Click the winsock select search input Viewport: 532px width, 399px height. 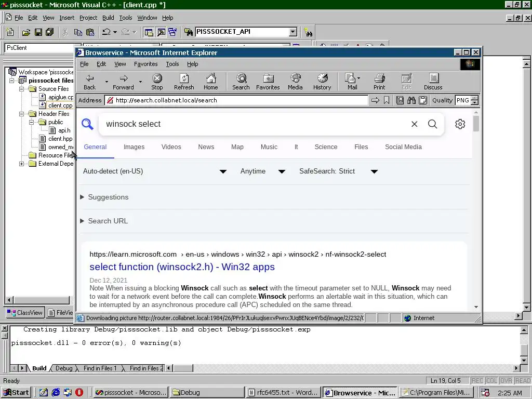[x=255, y=124]
